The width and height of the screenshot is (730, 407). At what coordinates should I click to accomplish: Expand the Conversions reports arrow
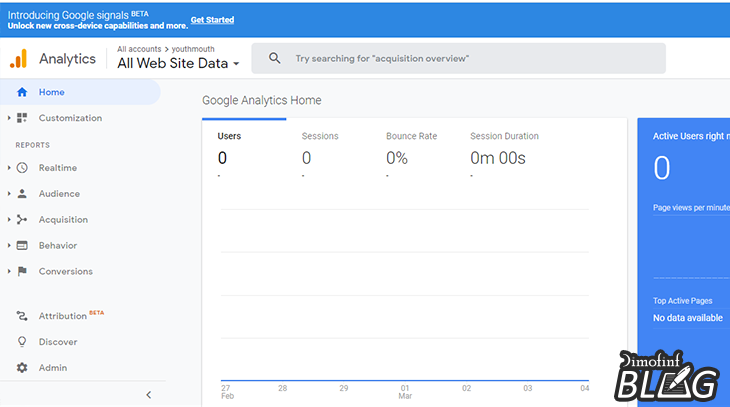point(9,271)
